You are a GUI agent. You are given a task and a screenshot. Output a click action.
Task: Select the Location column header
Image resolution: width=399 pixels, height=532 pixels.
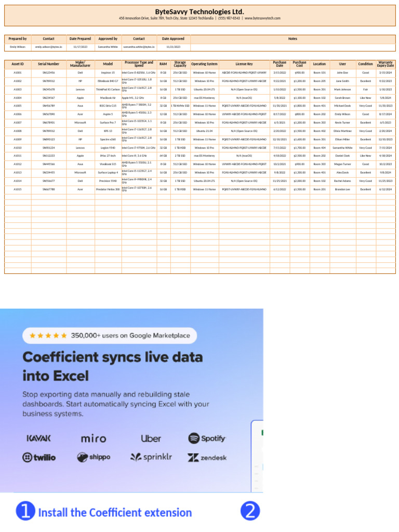320,64
